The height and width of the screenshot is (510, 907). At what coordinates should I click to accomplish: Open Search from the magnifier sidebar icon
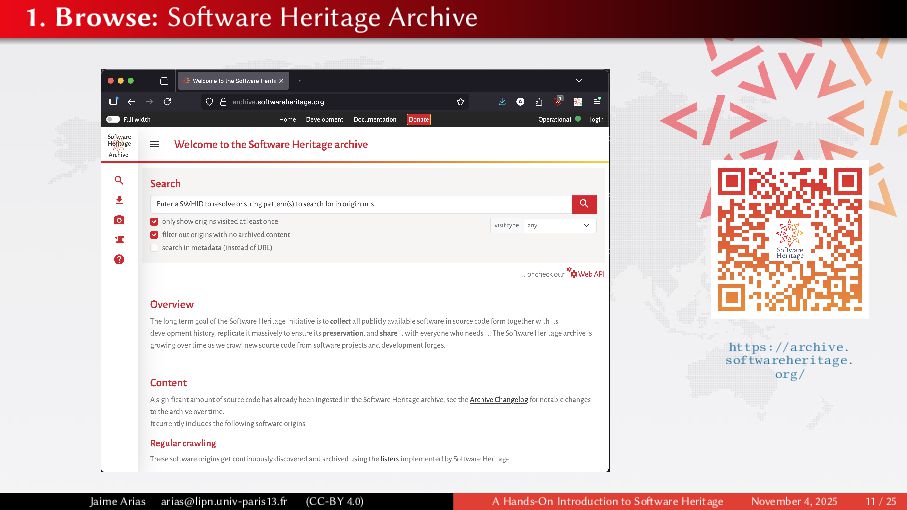(119, 180)
